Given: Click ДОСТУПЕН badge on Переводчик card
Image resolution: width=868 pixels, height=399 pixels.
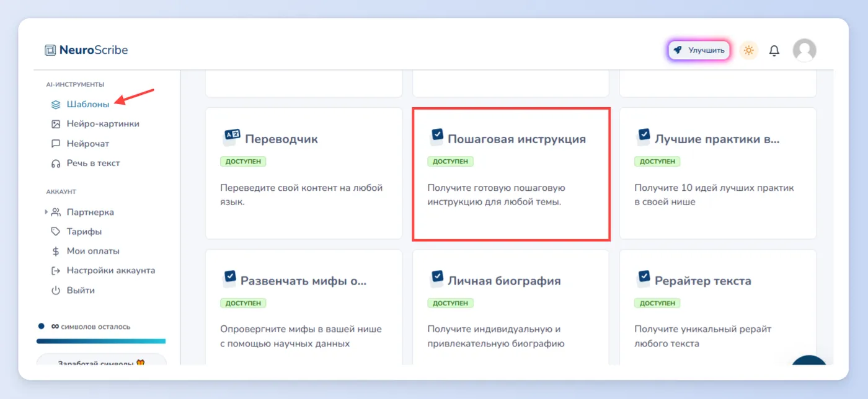Looking at the screenshot, I should tap(243, 162).
